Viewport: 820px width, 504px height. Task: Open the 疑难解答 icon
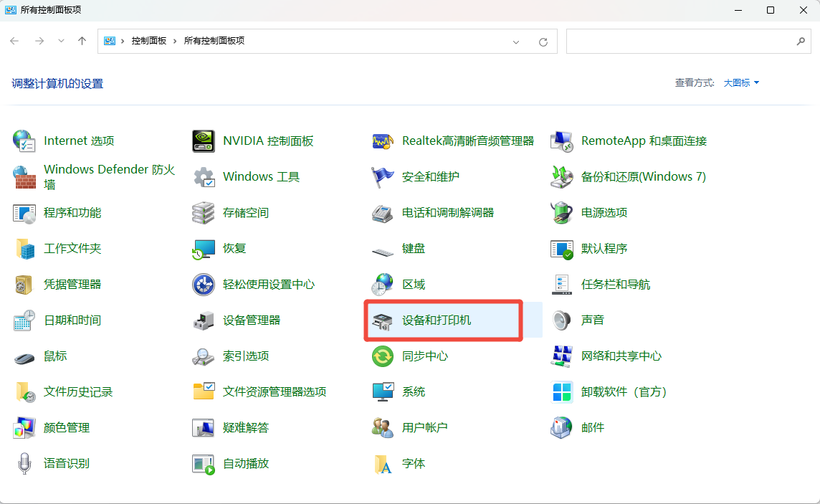click(x=204, y=428)
